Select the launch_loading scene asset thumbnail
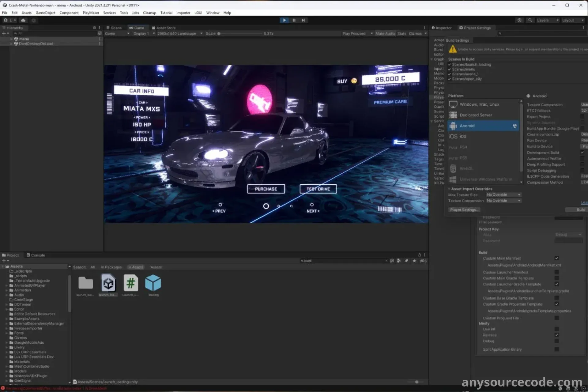Image resolution: width=588 pixels, height=392 pixels. coord(108,283)
